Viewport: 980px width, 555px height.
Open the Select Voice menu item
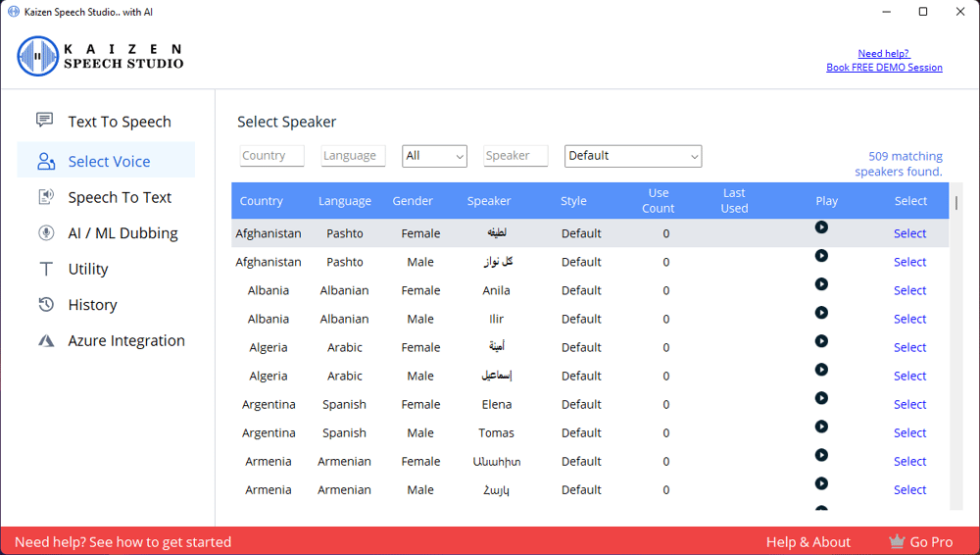pos(108,162)
